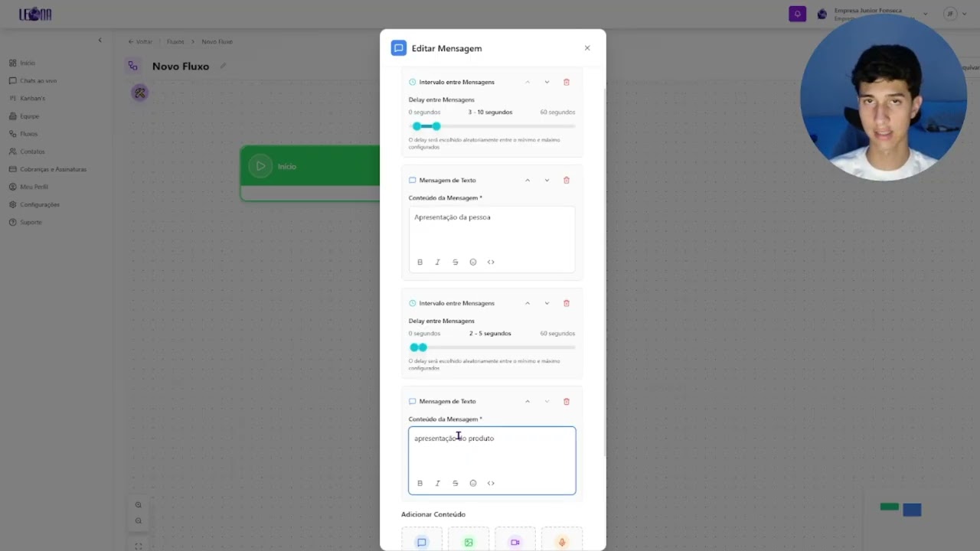Click the Fluxos breadcrumb link
The width and height of the screenshot is (980, 551).
(x=175, y=41)
